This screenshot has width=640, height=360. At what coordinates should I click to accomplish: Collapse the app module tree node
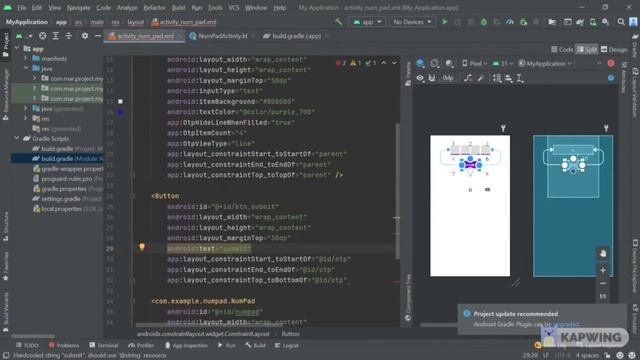point(17,48)
